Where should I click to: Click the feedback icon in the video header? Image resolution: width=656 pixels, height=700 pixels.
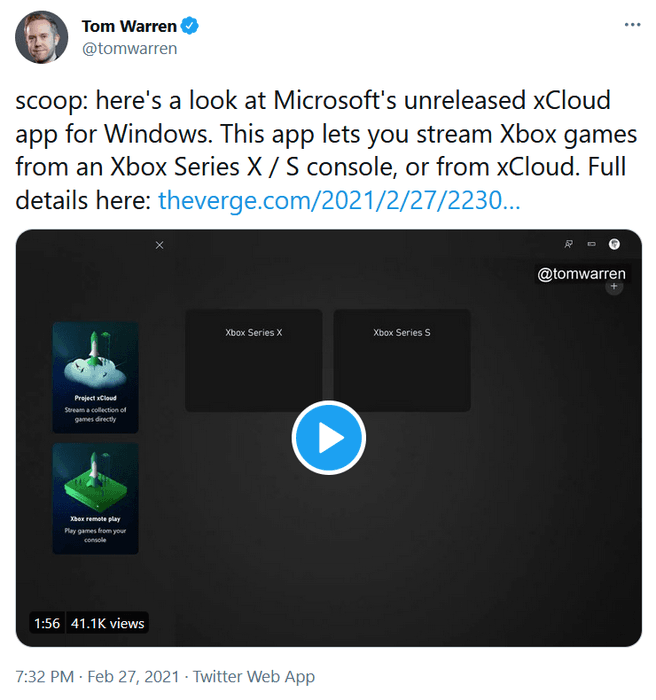(x=569, y=243)
